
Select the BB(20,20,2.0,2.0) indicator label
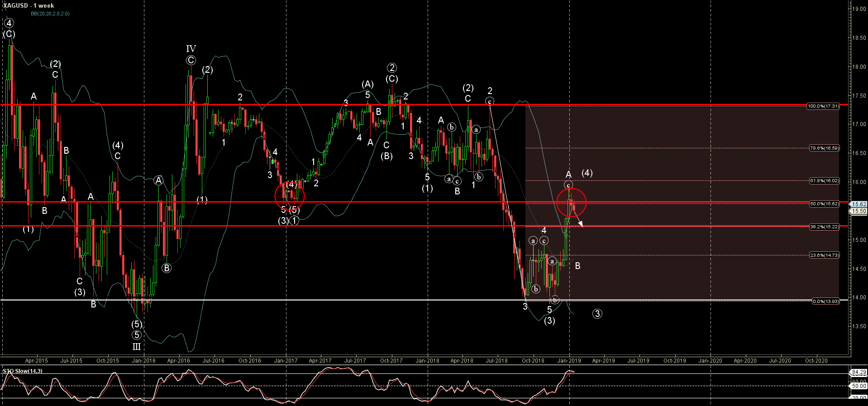click(x=50, y=14)
